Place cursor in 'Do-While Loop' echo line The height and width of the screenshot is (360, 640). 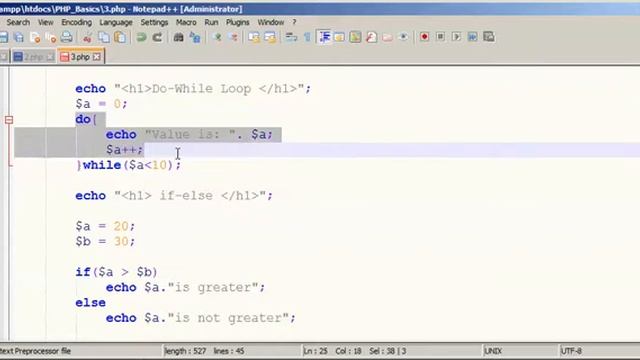click(x=193, y=89)
